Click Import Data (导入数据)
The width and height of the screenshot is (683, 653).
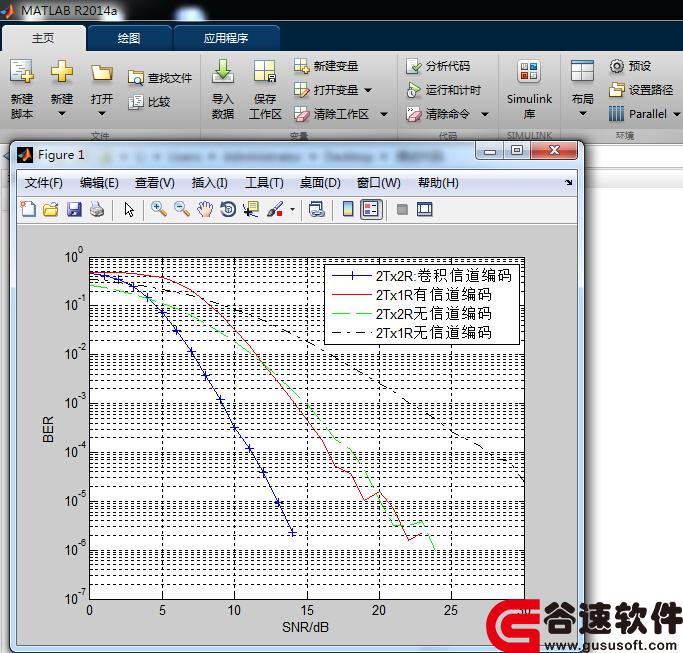click(x=223, y=89)
